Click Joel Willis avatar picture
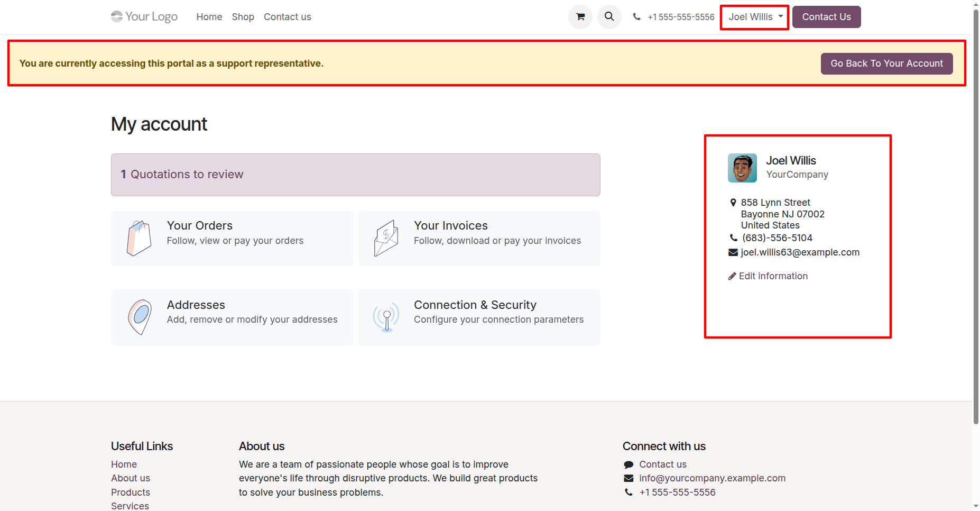Image resolution: width=980 pixels, height=511 pixels. click(x=742, y=168)
